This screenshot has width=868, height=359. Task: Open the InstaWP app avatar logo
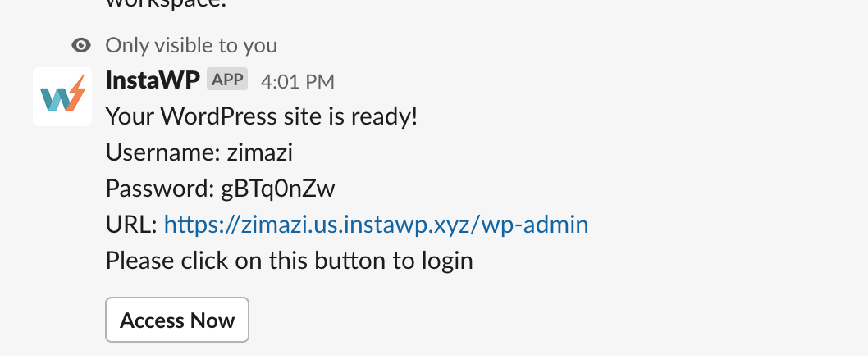62,97
